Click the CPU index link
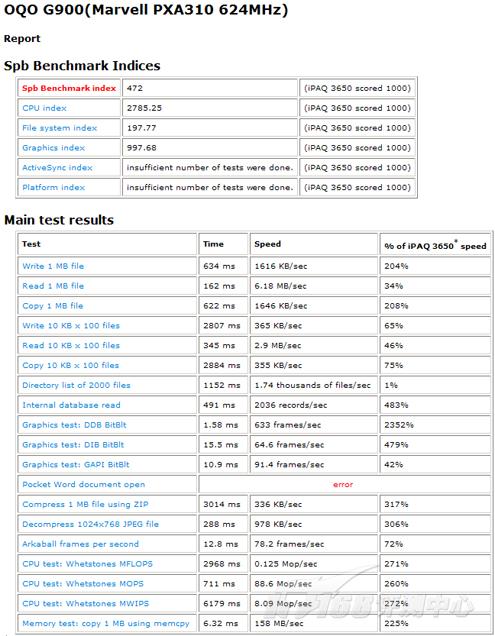Viewport: 495px width, 636px height. [44, 108]
